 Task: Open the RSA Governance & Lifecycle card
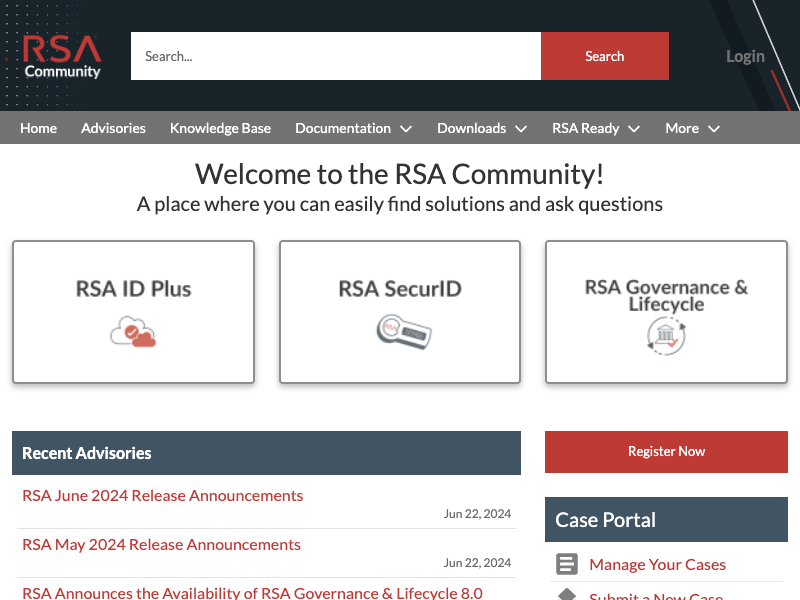pyautogui.click(x=666, y=312)
